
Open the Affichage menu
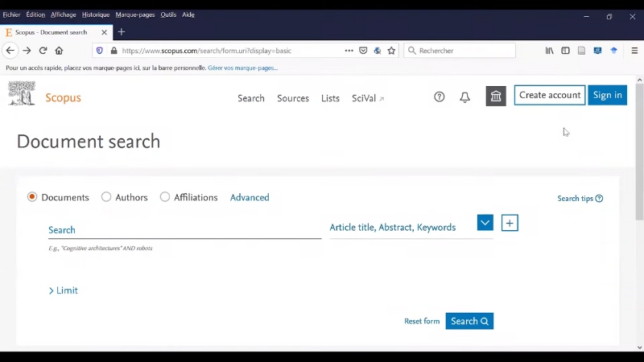click(x=64, y=14)
